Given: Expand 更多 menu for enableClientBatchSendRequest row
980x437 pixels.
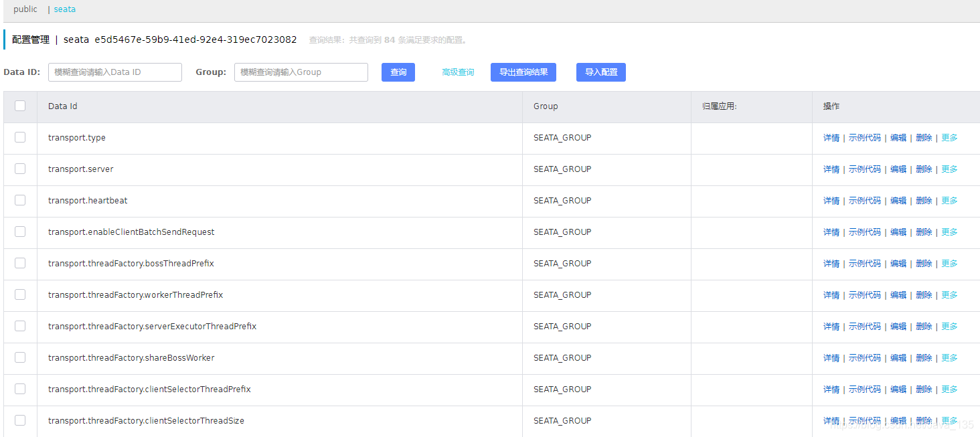Looking at the screenshot, I should [x=949, y=232].
